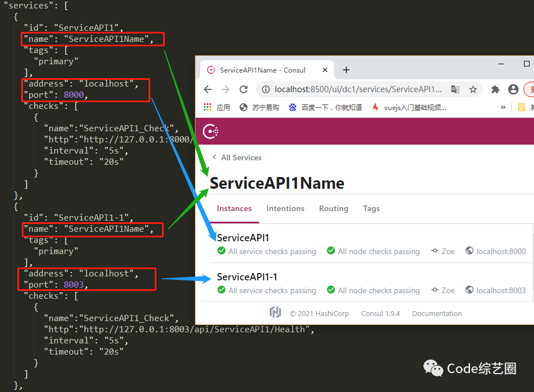Click the Zoe node for ServiceAPI1-1
The image size is (534, 392).
tap(443, 290)
